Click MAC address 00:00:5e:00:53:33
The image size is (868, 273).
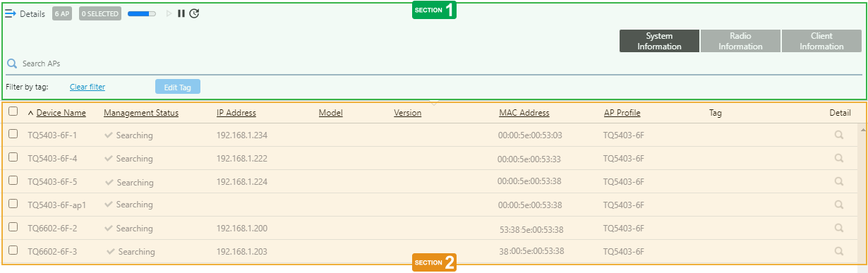[529, 159]
